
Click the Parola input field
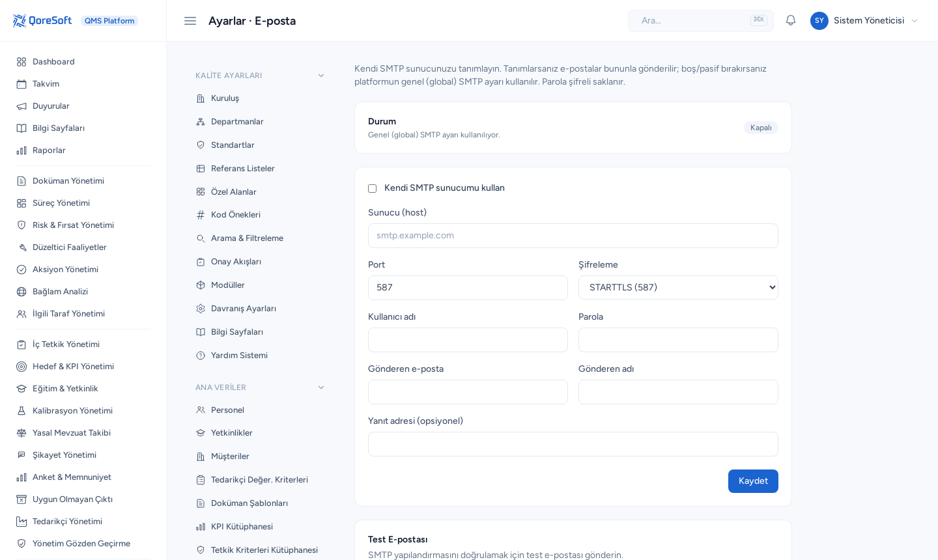(x=678, y=340)
